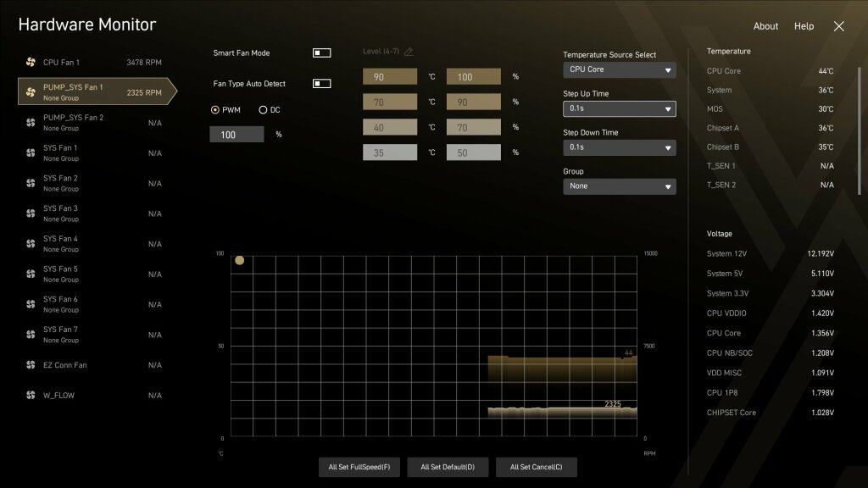Select SYS Fan 1 label in fan list
Screen dimensions: 868x488
(x=60, y=147)
